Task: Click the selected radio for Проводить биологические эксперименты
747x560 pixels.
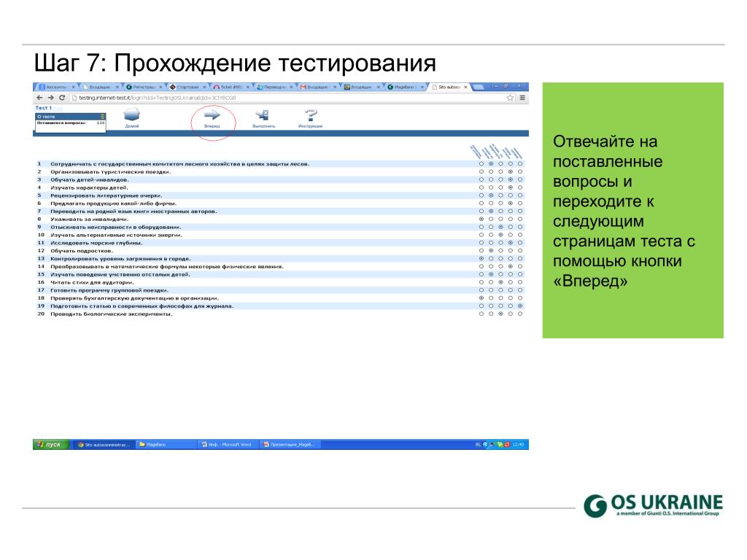Action: click(x=500, y=314)
